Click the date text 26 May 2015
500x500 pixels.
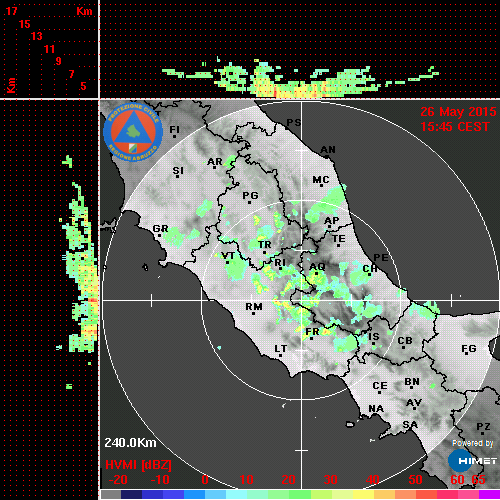tap(458, 112)
